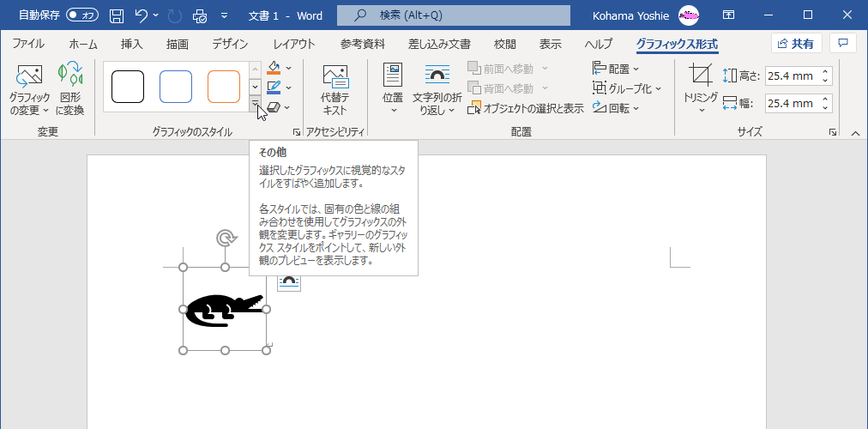Expand the graphic styles gallery その他 button
This screenshot has height=429, width=868.
(x=256, y=104)
